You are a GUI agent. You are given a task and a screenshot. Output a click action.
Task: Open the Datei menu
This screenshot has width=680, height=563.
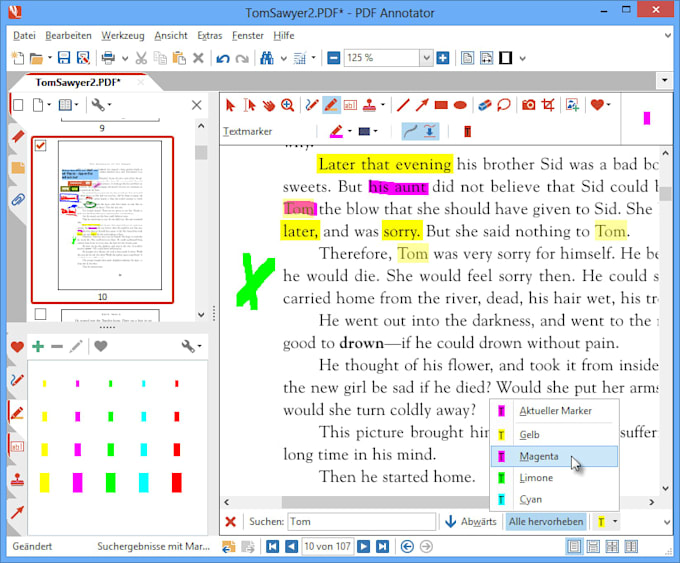(x=24, y=36)
